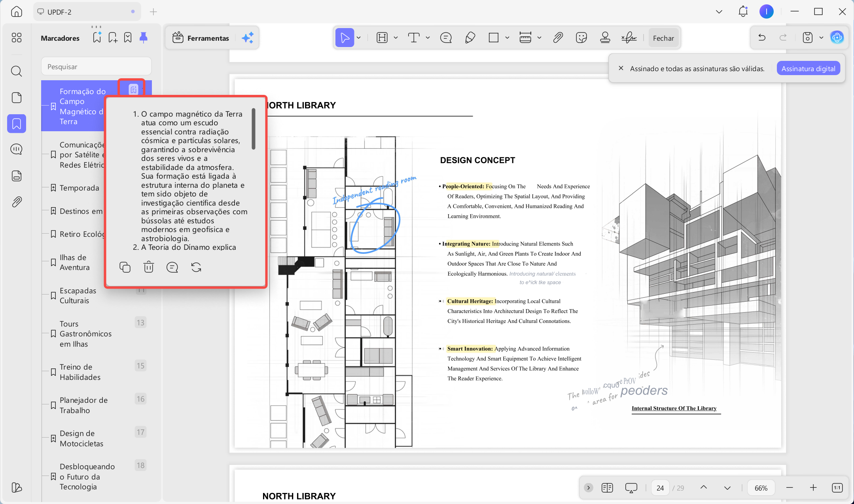Select the cursor pointer tool
854x504 pixels.
pos(345,38)
